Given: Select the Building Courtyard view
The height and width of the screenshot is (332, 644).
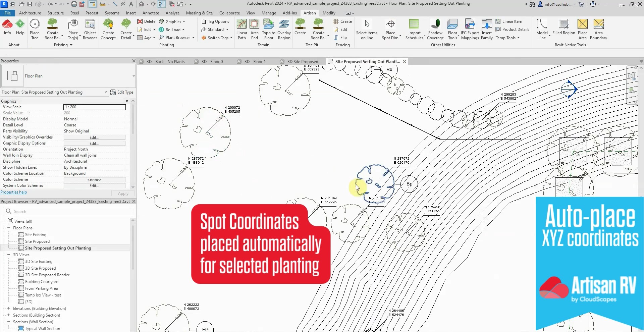Looking at the screenshot, I should pyautogui.click(x=42, y=282).
